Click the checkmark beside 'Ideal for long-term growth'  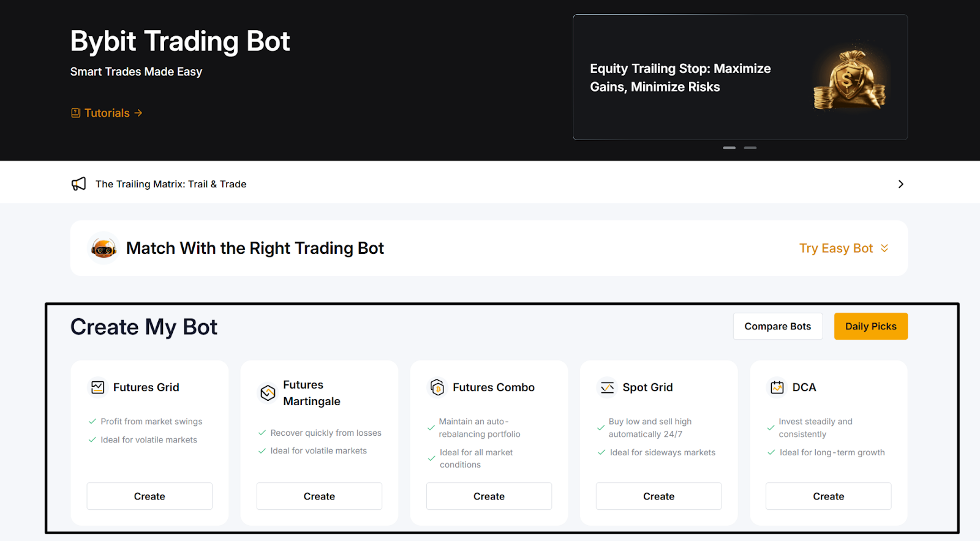[771, 452]
